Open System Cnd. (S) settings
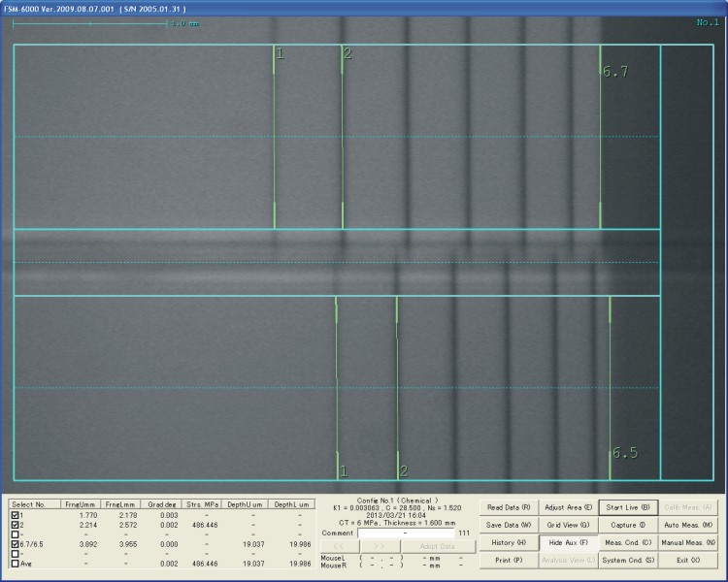 click(628, 560)
